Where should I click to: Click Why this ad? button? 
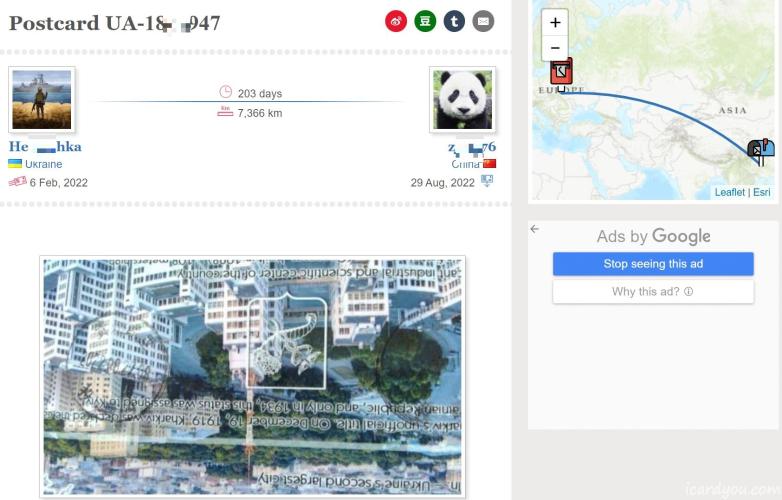[x=653, y=292]
